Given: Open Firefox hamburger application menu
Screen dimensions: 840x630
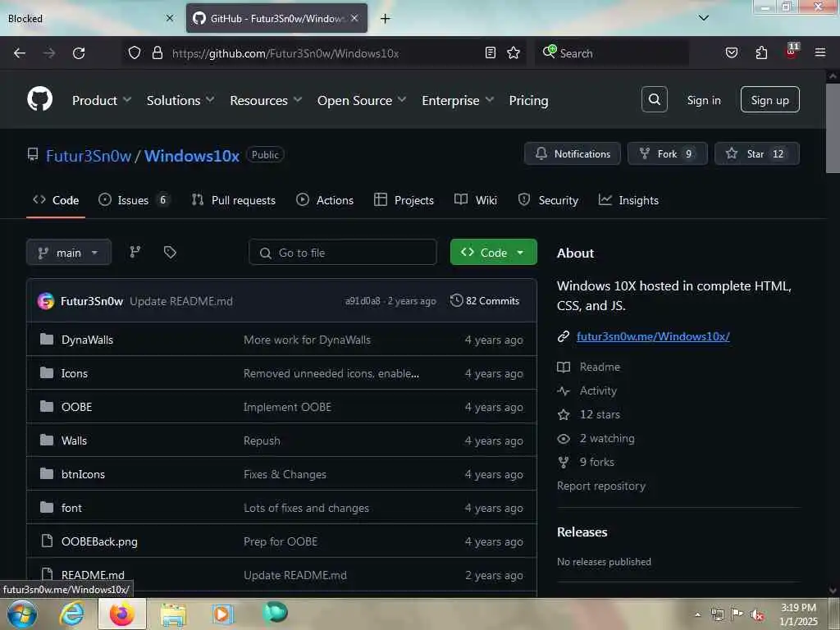Looking at the screenshot, I should pos(820,52).
